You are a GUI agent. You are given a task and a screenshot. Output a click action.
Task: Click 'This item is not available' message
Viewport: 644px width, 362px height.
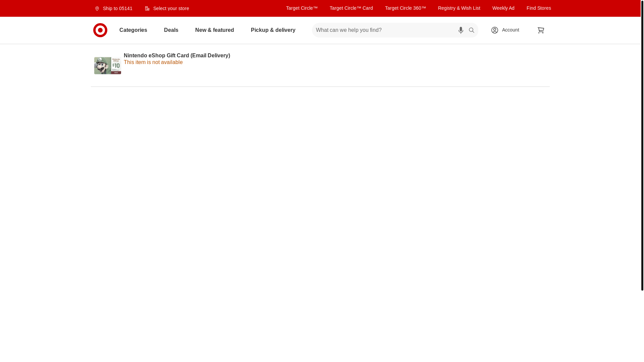point(153,62)
